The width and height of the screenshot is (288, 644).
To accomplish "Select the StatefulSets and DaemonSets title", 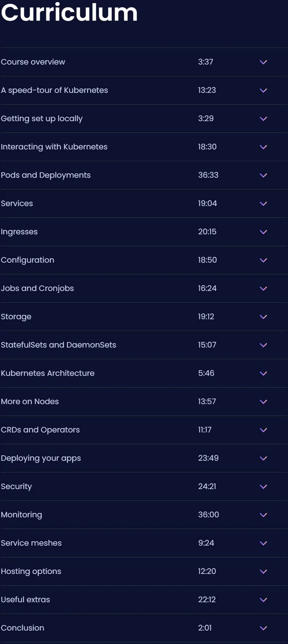I will (x=58, y=345).
